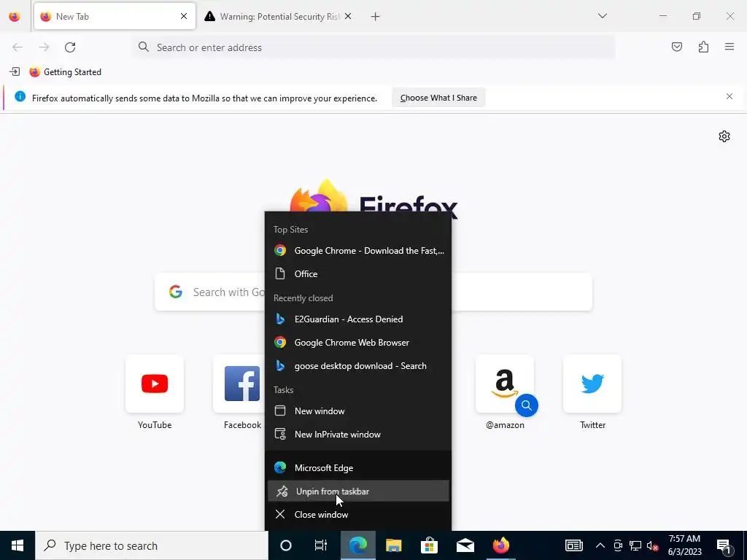Open the News and interests taskbar icon
The height and width of the screenshot is (560, 747).
(x=573, y=545)
